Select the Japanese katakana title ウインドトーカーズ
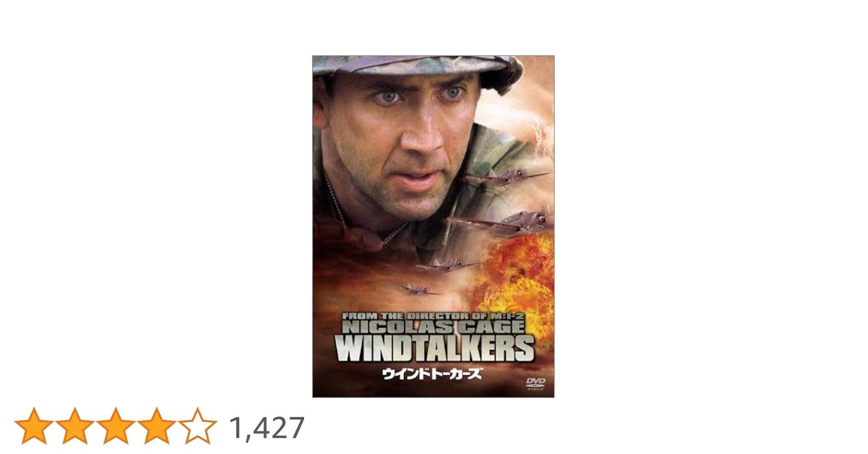Viewport: 868px width, 454px height. coord(432,374)
